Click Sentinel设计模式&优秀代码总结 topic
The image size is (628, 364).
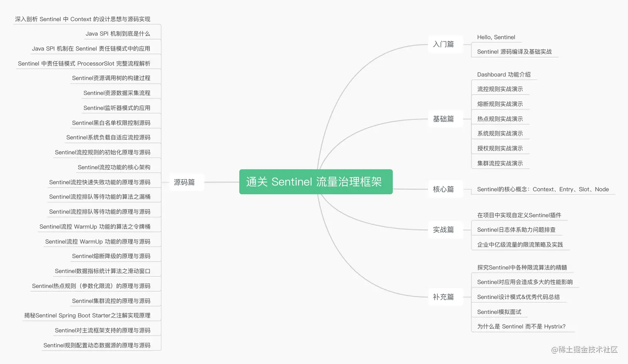(518, 297)
